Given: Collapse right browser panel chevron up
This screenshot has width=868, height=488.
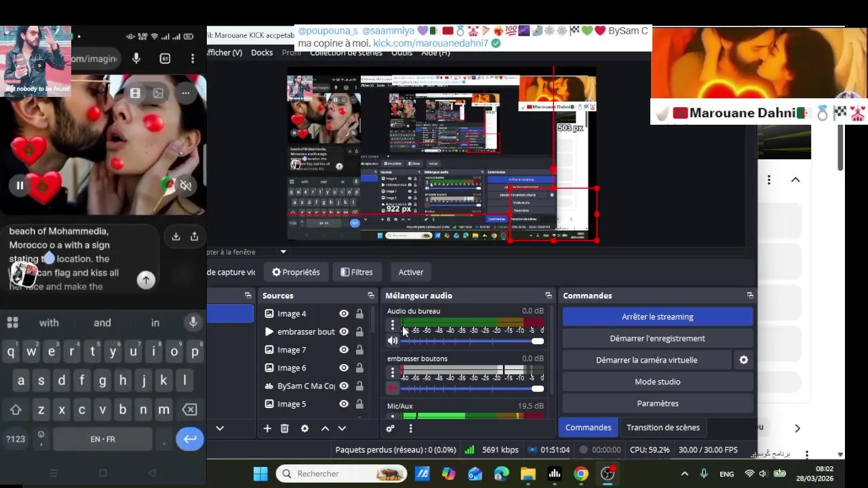Looking at the screenshot, I should point(795,180).
